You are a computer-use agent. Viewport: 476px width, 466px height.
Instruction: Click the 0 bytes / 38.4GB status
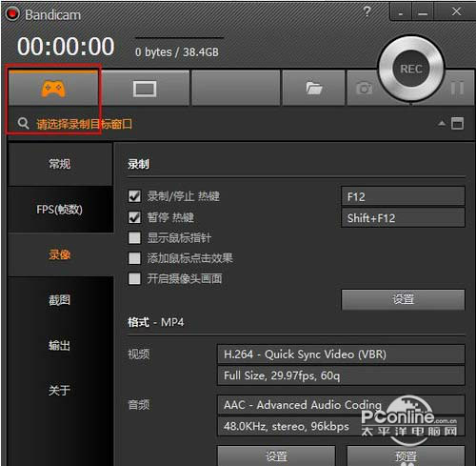(x=177, y=52)
